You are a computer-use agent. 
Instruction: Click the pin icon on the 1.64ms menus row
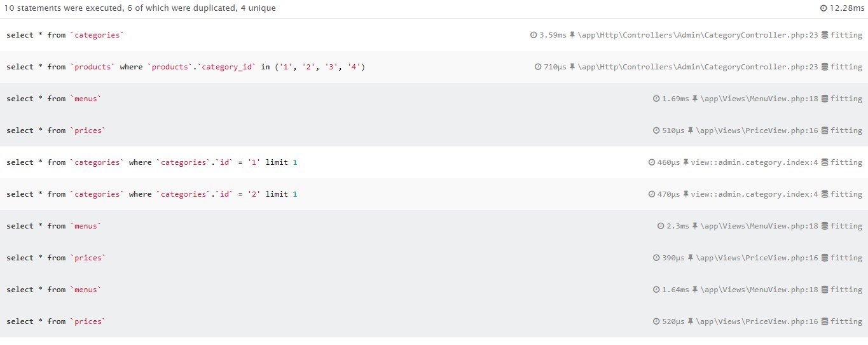click(695, 290)
